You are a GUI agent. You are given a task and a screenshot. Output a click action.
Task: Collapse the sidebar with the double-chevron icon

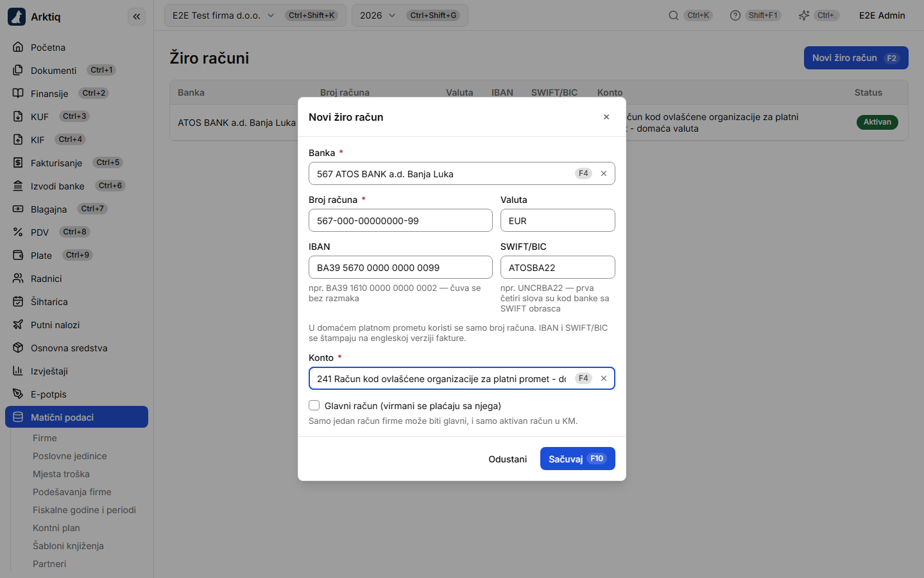click(137, 17)
